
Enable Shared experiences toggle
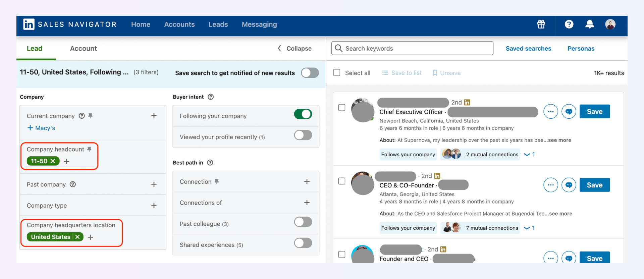(303, 243)
